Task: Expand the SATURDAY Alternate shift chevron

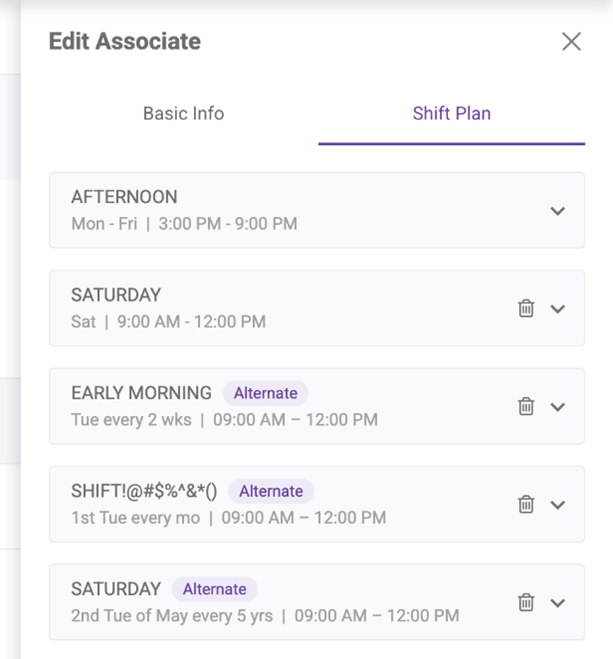Action: point(558,602)
